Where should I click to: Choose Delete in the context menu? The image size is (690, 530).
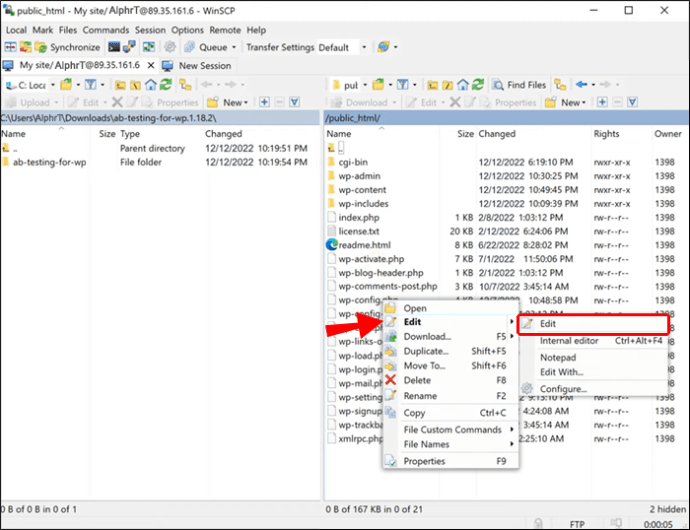[x=451, y=380]
